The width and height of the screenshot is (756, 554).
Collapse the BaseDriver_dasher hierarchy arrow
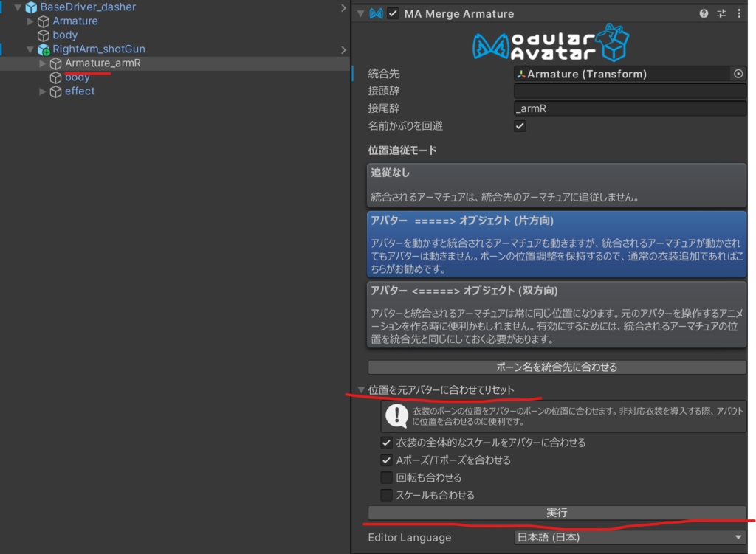pyautogui.click(x=18, y=7)
